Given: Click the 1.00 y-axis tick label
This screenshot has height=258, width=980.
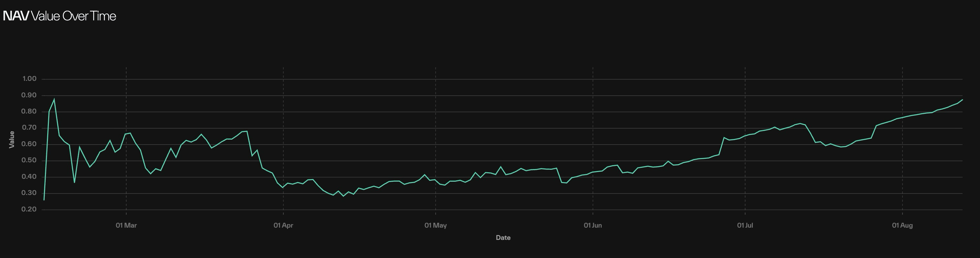Looking at the screenshot, I should click(29, 79).
